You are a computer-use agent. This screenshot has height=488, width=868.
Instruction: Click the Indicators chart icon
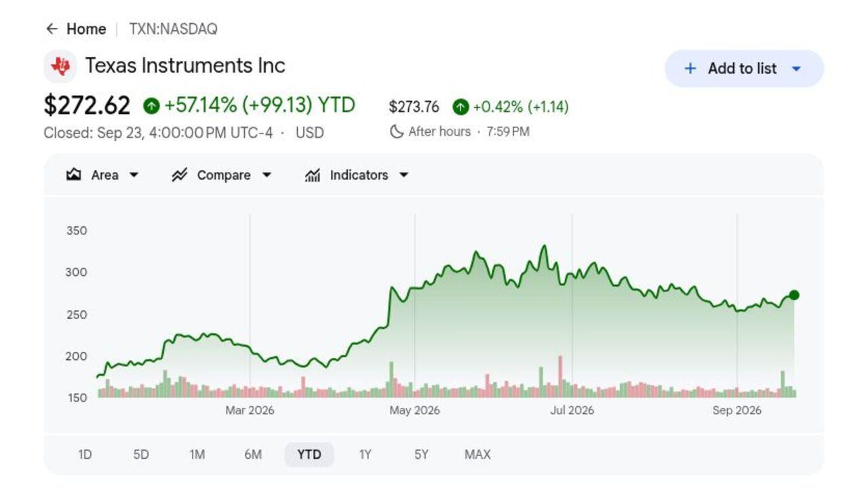click(313, 175)
